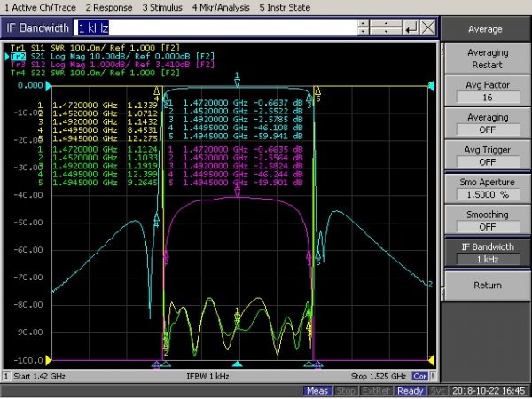Cancel the IF Bandwidth entry with the X button
532x399 pixels.
(427, 27)
